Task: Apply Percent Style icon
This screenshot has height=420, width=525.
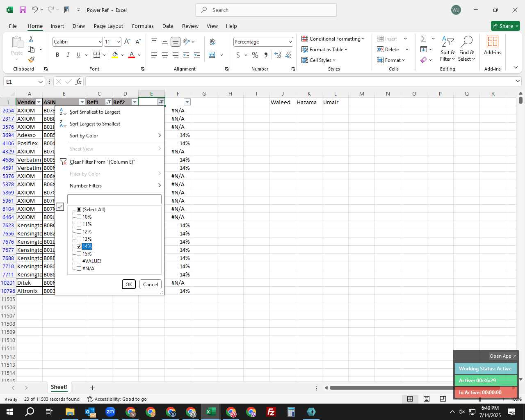Action: click(255, 55)
